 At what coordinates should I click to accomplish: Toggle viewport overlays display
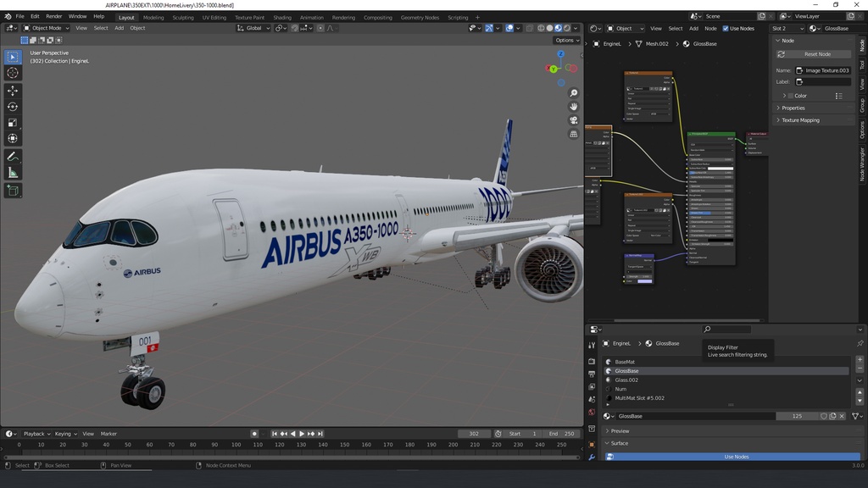(x=509, y=28)
